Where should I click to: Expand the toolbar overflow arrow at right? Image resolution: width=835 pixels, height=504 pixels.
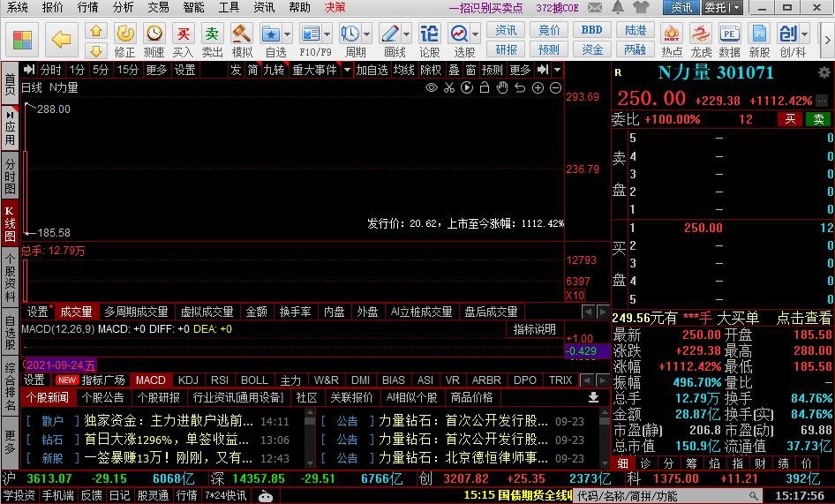pos(827,40)
